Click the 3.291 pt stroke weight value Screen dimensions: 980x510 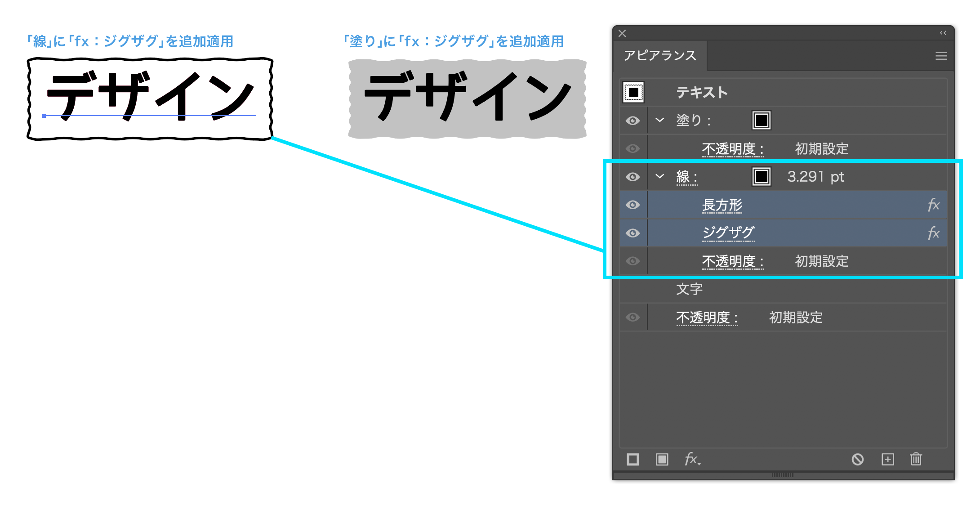click(816, 177)
